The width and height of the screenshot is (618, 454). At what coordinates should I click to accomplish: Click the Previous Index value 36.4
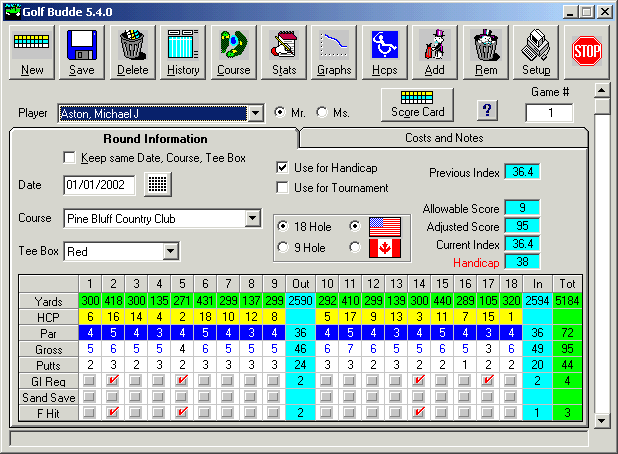[x=523, y=172]
